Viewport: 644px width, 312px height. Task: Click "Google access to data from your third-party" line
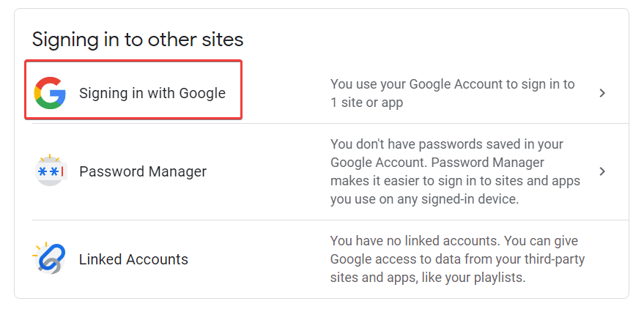(457, 259)
